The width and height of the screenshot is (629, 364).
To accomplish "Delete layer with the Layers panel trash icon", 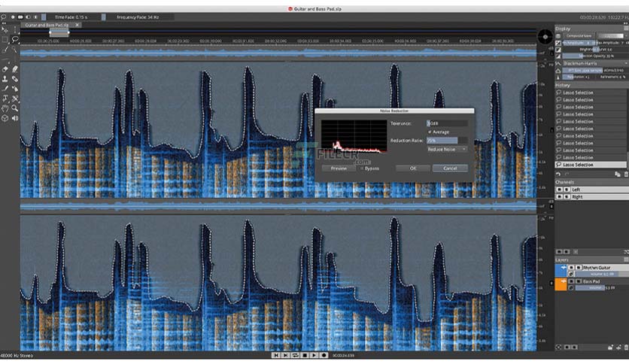I will [x=626, y=347].
